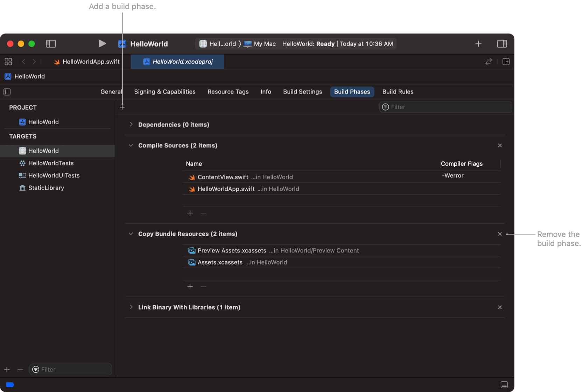Switch to the General tab
The image size is (583, 392).
(111, 92)
